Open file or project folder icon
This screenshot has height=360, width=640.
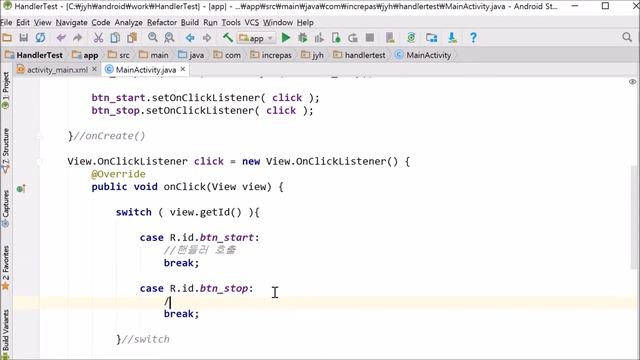coord(7,38)
